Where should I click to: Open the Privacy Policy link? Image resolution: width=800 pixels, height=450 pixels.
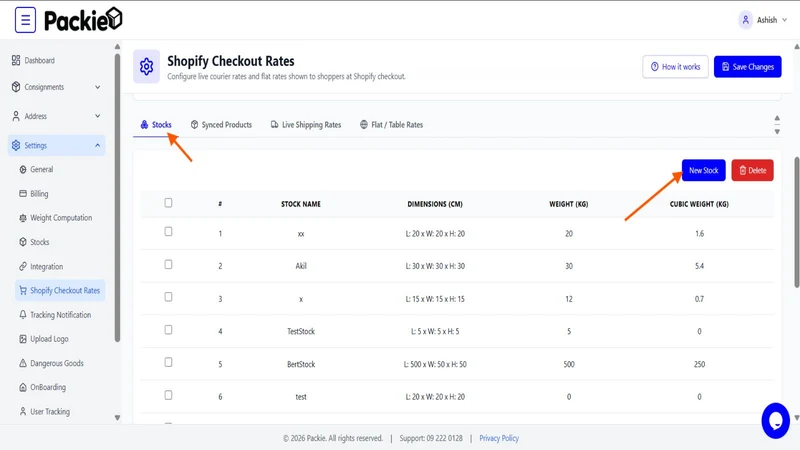pyautogui.click(x=498, y=438)
